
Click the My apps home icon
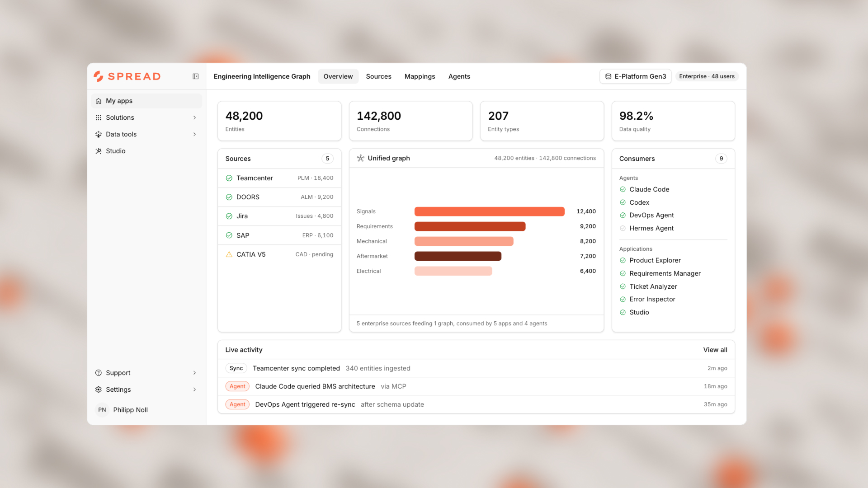[99, 101]
